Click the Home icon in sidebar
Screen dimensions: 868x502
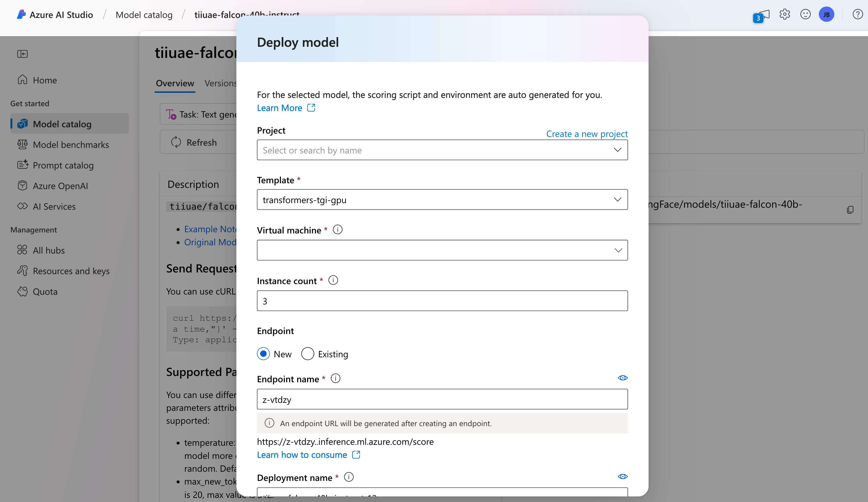tap(22, 80)
